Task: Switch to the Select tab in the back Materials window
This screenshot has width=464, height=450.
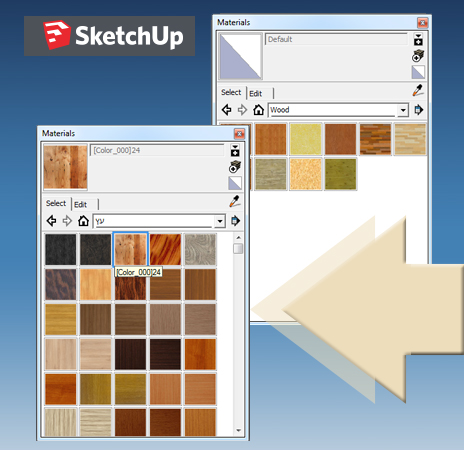Action: pos(231,92)
